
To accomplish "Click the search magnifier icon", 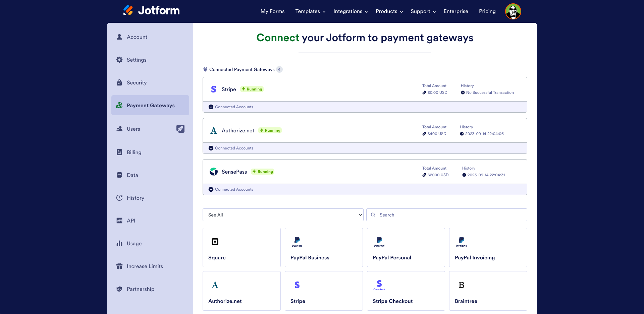I will coord(373,215).
